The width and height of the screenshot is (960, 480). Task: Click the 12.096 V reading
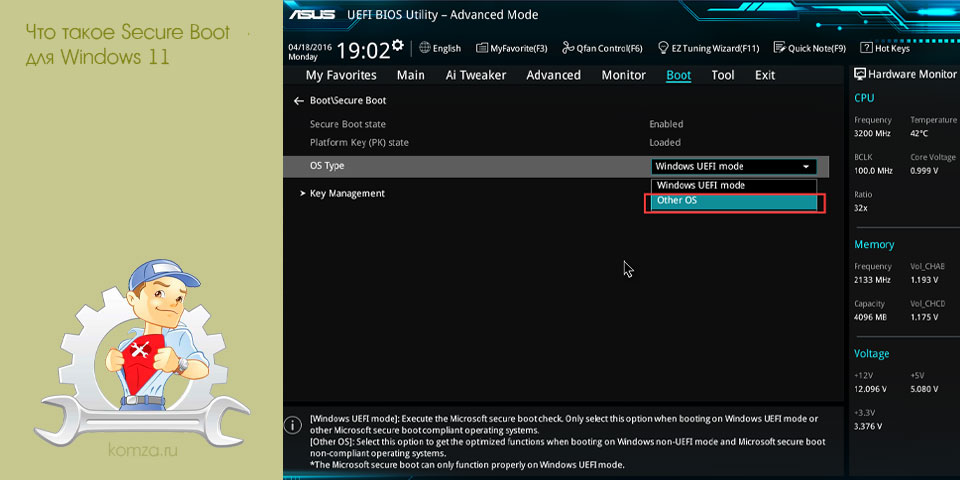point(870,389)
